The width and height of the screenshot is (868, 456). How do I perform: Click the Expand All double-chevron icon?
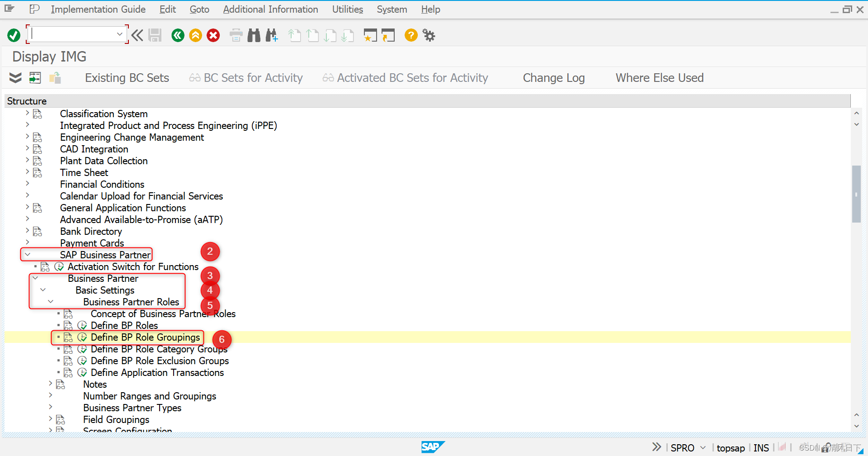pos(15,78)
